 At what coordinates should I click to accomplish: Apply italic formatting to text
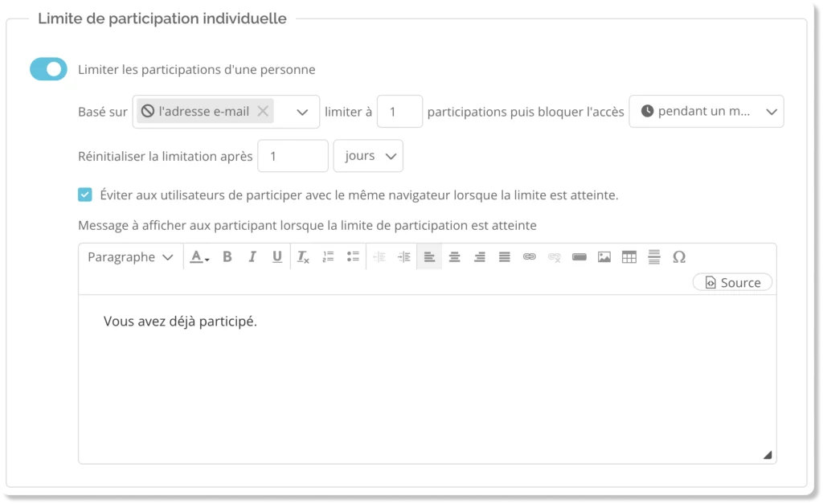(252, 257)
